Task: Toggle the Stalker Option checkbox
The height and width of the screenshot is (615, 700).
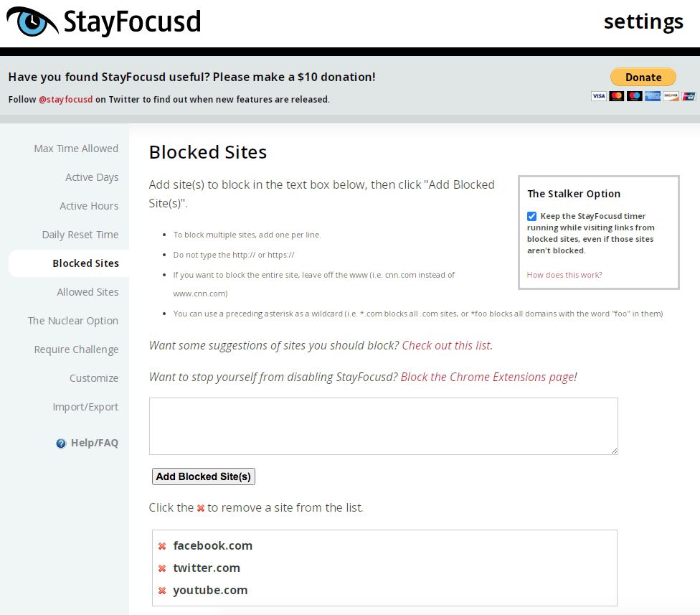Action: [531, 216]
